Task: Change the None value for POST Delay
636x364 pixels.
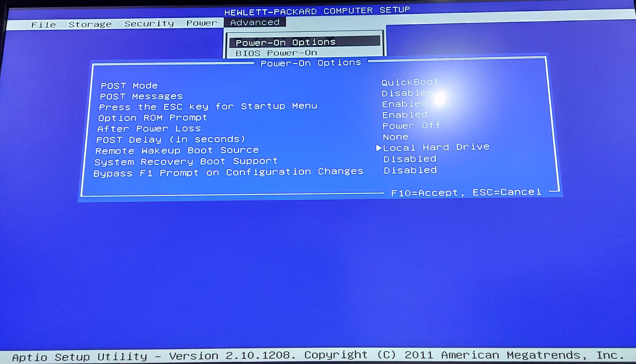Action: pos(396,137)
